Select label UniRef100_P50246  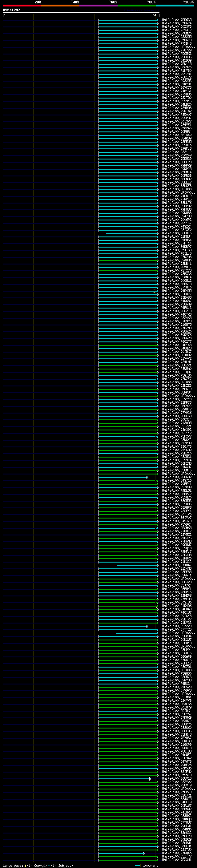(176, 128)
